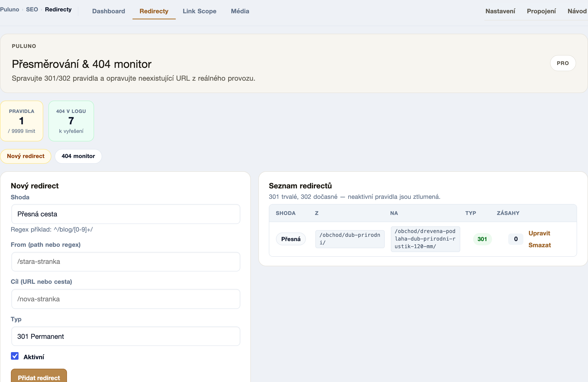Select the Nový redirect pill
The height and width of the screenshot is (382, 588).
pyautogui.click(x=26, y=156)
